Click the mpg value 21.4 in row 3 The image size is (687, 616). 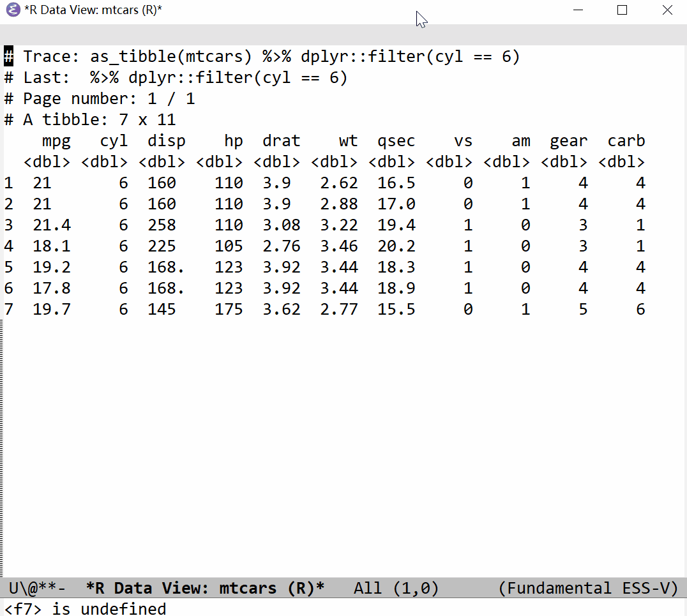[x=52, y=225]
